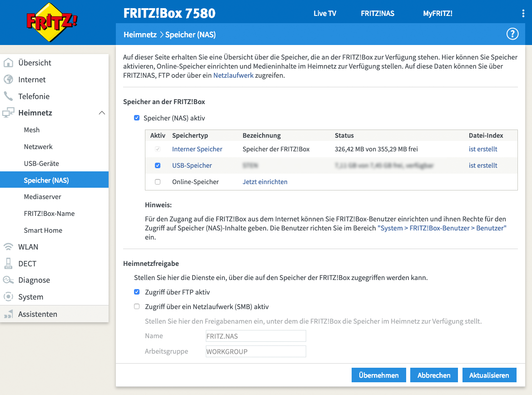Uncheck Speicher (NAS) aktiv checkbox
The image size is (532, 395).
[137, 118]
